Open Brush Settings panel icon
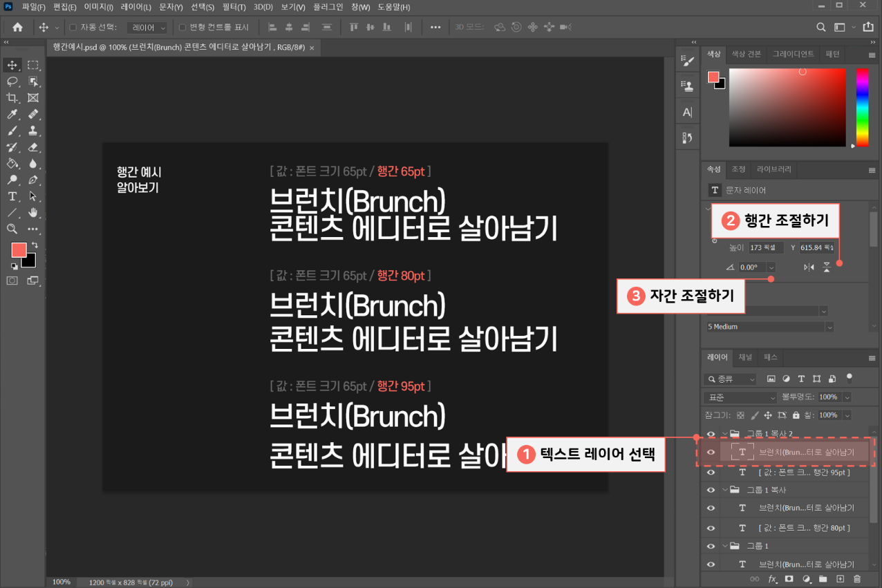 click(x=687, y=61)
